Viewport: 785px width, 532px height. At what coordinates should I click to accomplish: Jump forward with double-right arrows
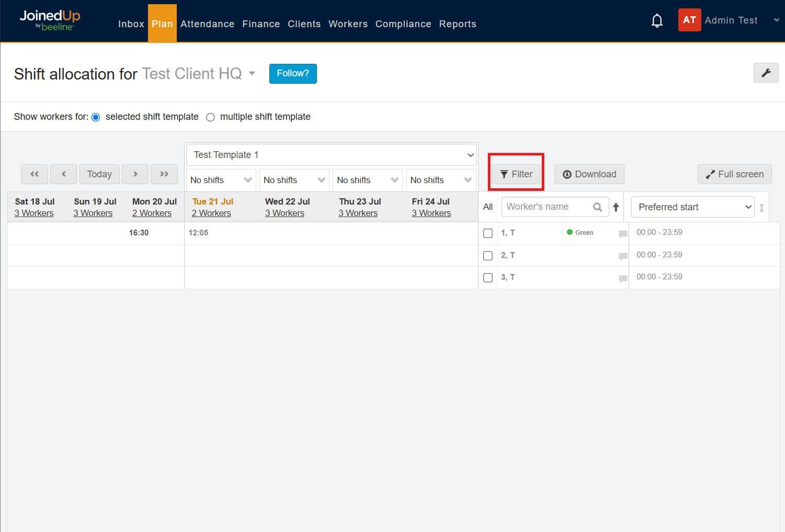164,174
